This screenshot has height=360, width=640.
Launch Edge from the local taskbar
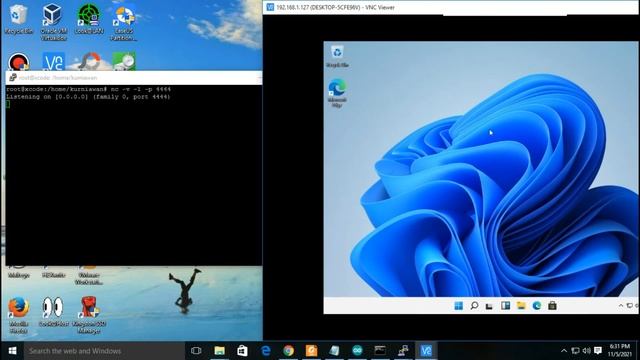265,351
